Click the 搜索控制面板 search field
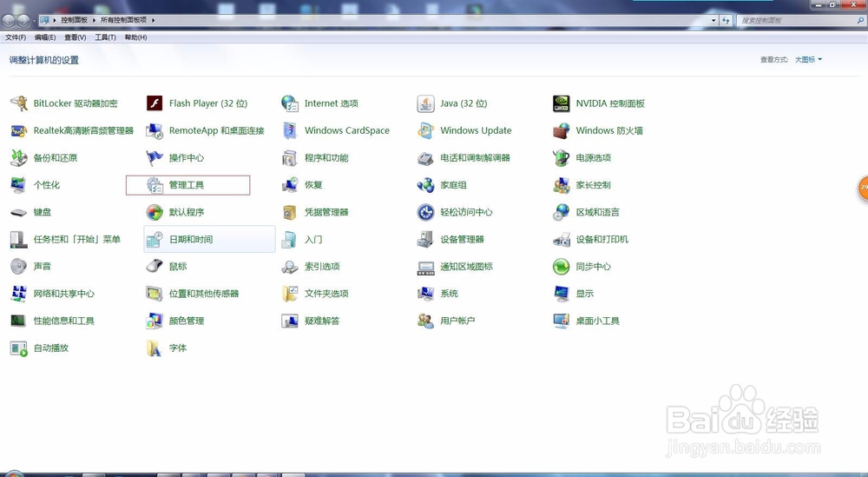Image resolution: width=868 pixels, height=477 pixels. pos(801,21)
